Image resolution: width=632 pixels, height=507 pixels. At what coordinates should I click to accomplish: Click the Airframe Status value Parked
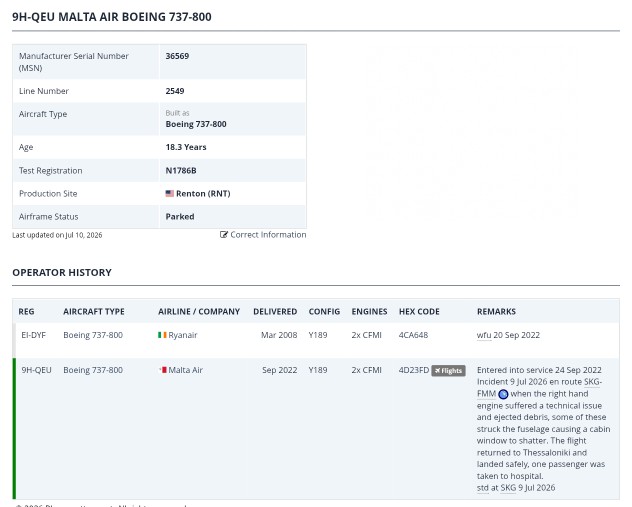180,216
